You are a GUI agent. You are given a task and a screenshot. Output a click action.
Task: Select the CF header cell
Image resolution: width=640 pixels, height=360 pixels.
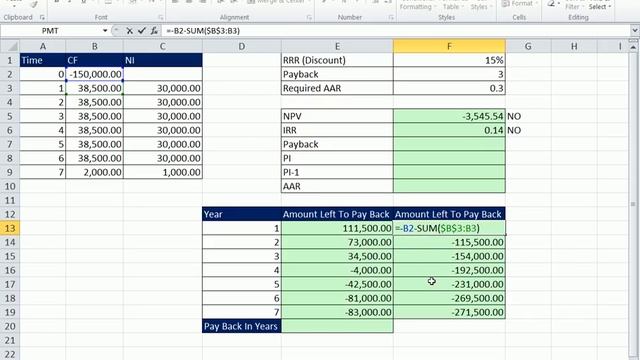[x=94, y=60]
